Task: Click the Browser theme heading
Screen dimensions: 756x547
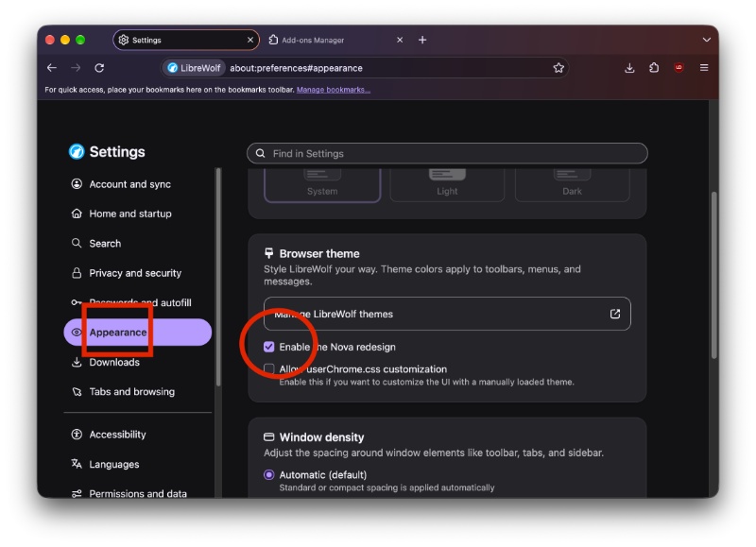Action: point(319,253)
